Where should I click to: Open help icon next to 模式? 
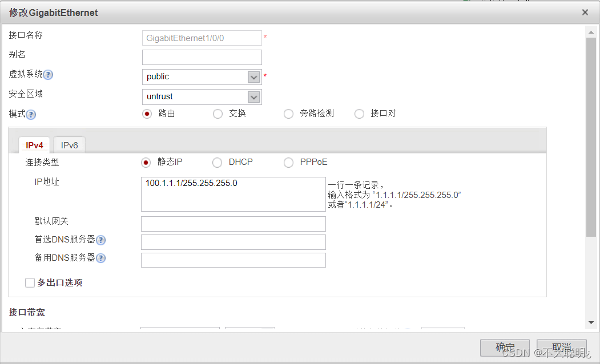point(31,114)
